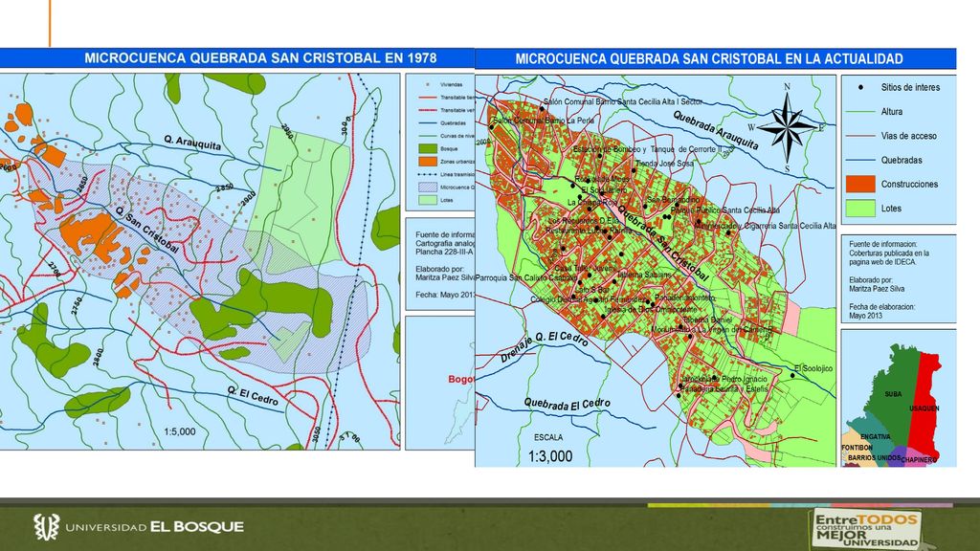Click the Drenaje Q. El Cedro label
Viewport: 980px width, 551px height.
pyautogui.click(x=544, y=346)
